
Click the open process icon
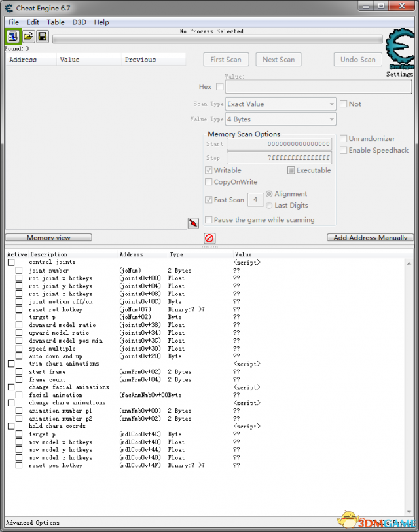14,37
